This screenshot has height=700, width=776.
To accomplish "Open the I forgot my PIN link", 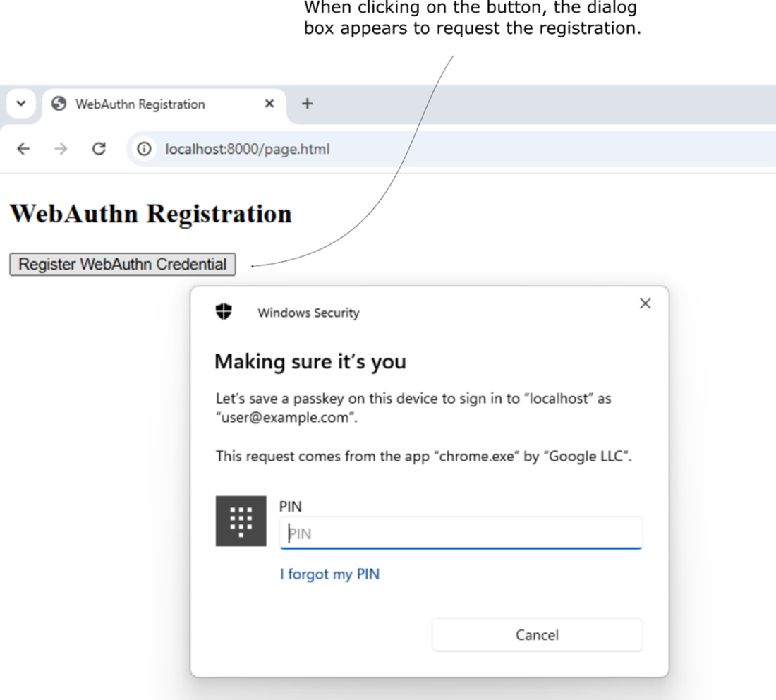I will [x=329, y=574].
